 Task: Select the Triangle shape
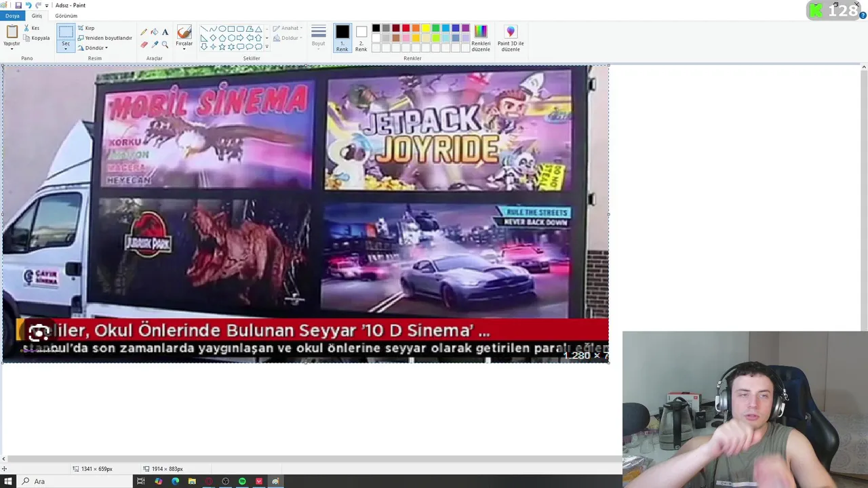click(x=258, y=29)
